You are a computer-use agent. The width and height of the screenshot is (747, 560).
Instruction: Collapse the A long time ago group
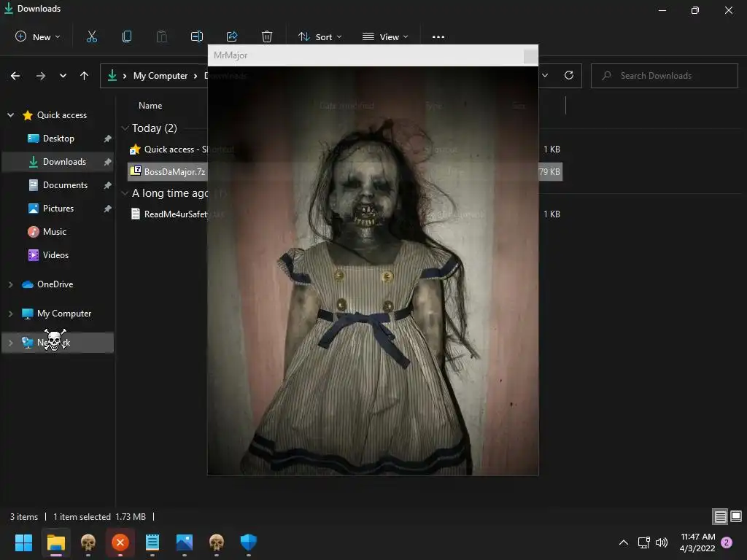(125, 192)
